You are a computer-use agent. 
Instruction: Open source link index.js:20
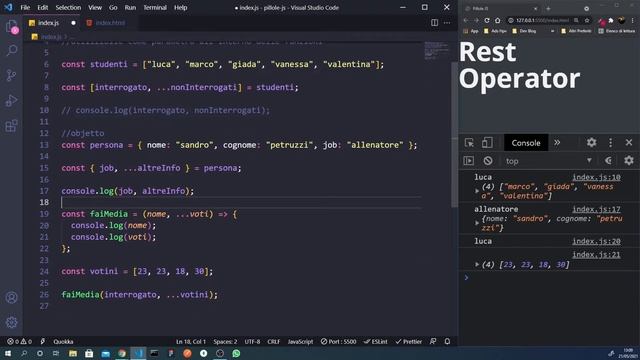pyautogui.click(x=596, y=241)
